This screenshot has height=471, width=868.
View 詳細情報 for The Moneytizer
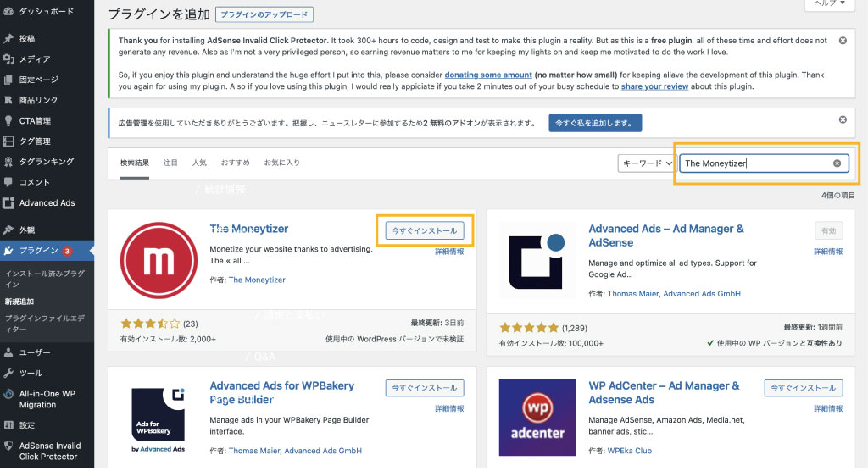449,252
